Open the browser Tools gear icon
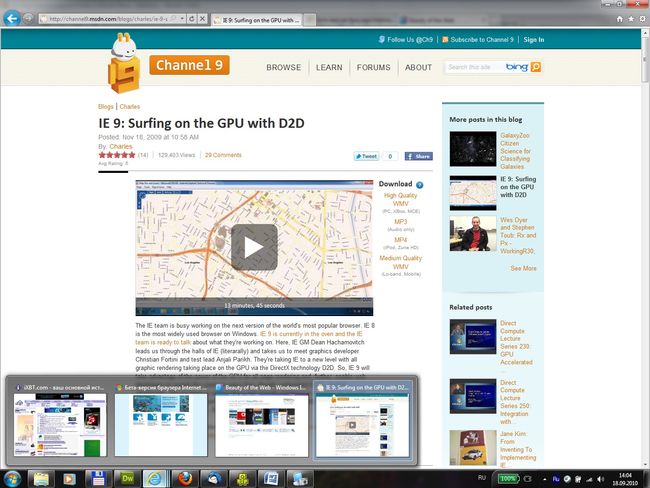Screen dimensions: 650x488 [x=642, y=19]
